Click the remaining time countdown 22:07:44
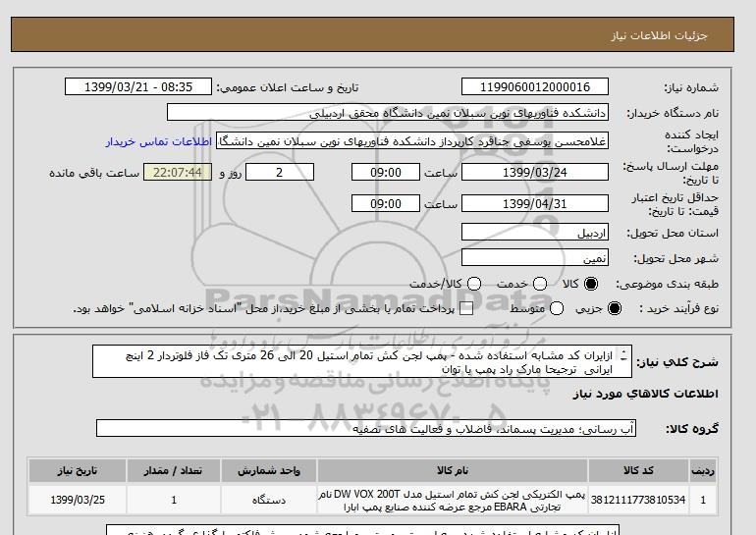756x535 pixels. 178,172
